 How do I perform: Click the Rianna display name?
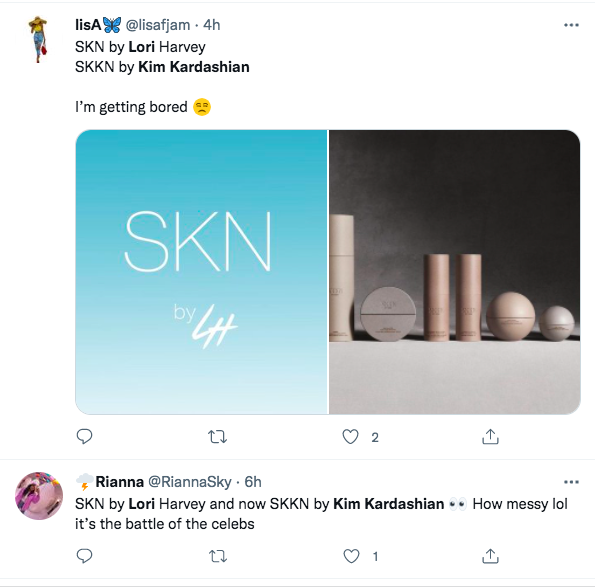coord(120,482)
